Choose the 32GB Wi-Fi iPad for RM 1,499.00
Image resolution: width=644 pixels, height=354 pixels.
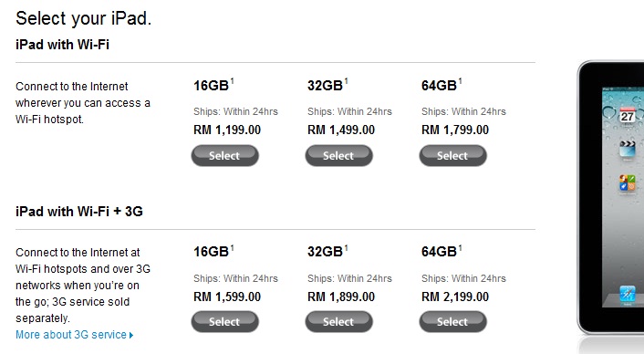338,156
